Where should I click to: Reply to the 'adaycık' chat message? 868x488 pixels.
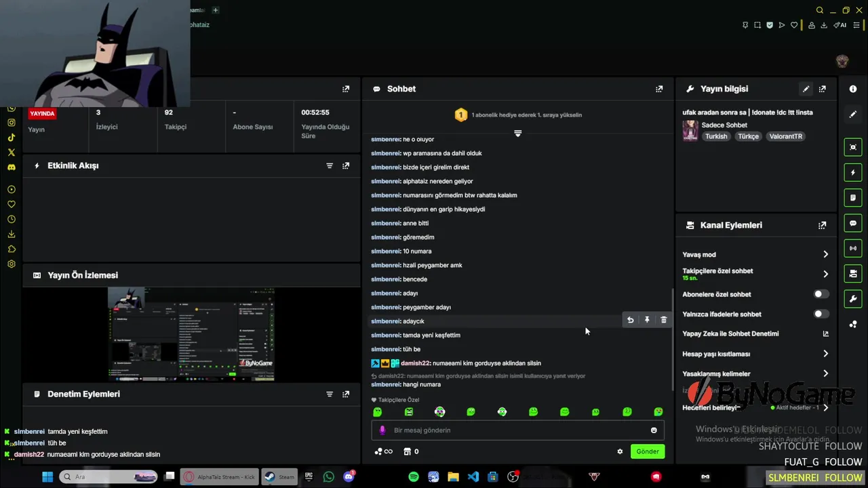[631, 320]
